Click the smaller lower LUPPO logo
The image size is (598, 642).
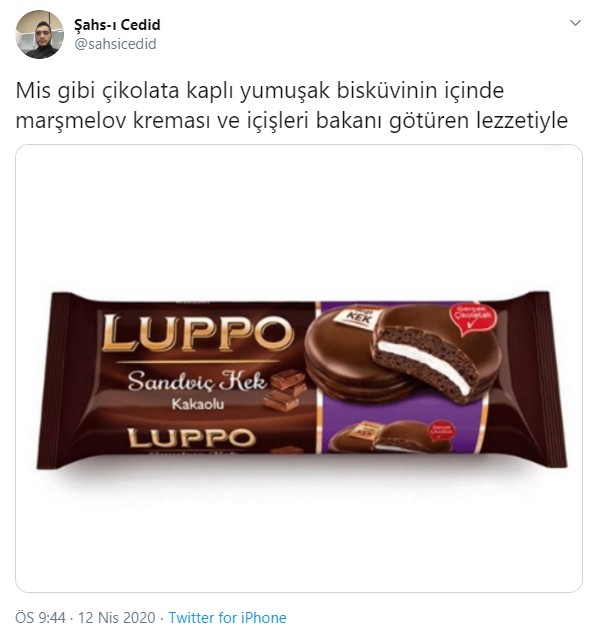[x=191, y=438]
